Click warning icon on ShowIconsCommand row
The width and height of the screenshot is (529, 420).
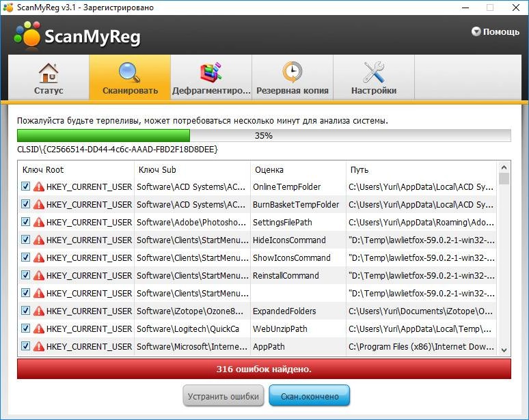pos(39,257)
